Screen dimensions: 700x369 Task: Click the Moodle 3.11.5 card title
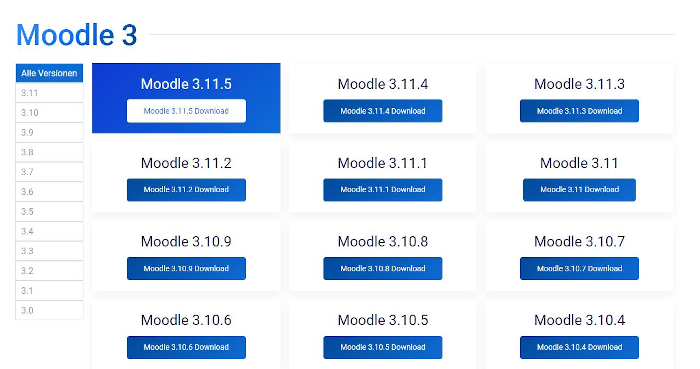186,84
